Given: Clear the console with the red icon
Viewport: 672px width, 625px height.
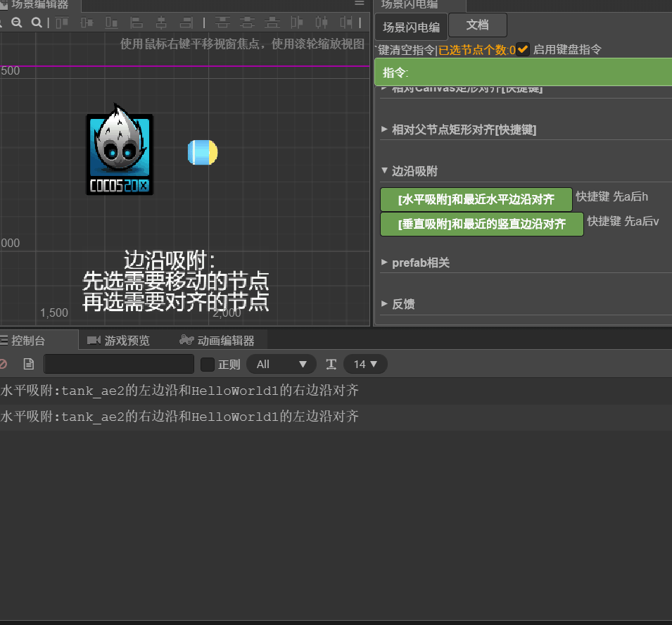Looking at the screenshot, I should 3,364.
